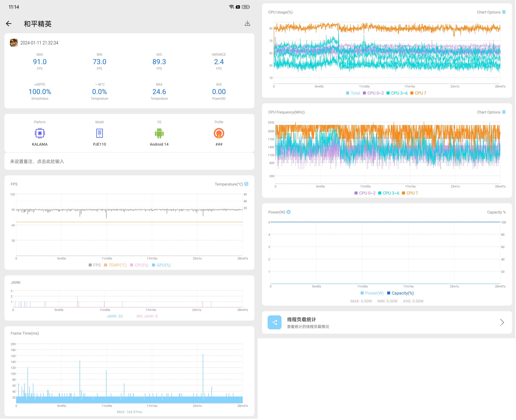Click the note input field 未设置备注

coord(129,161)
